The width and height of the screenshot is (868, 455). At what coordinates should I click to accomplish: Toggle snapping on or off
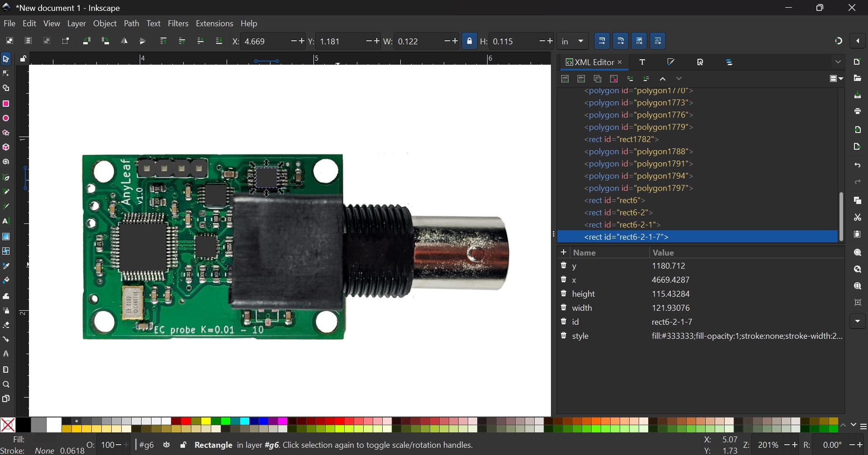pos(838,41)
